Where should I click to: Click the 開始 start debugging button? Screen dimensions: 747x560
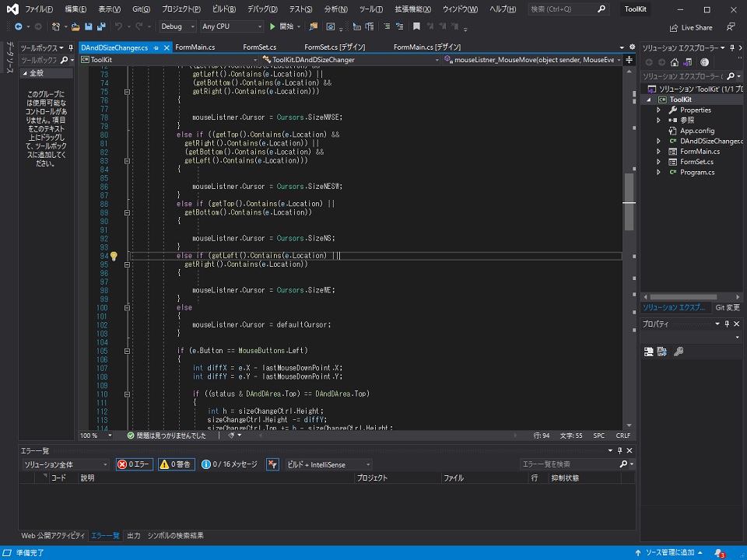282,26
